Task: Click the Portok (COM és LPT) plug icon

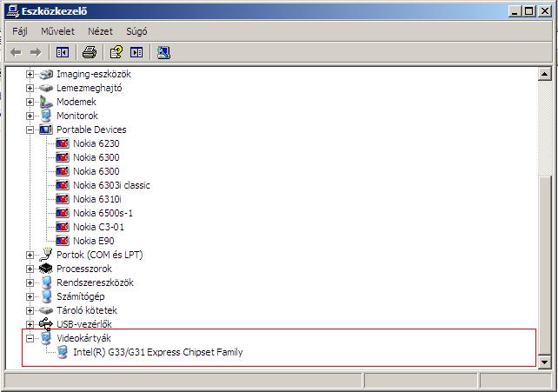Action: (46, 255)
